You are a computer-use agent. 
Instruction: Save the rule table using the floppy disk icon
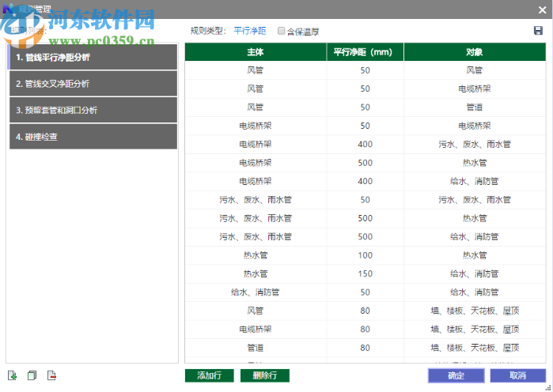(538, 31)
